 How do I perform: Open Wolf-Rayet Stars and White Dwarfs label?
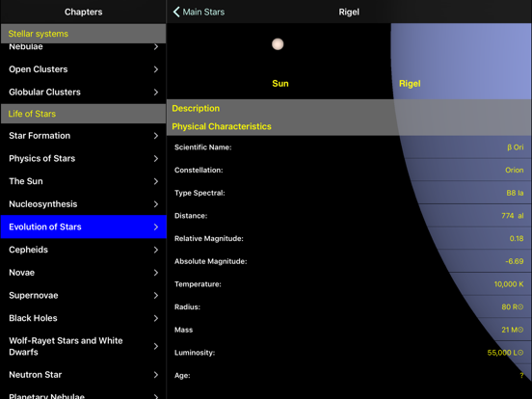(x=66, y=346)
